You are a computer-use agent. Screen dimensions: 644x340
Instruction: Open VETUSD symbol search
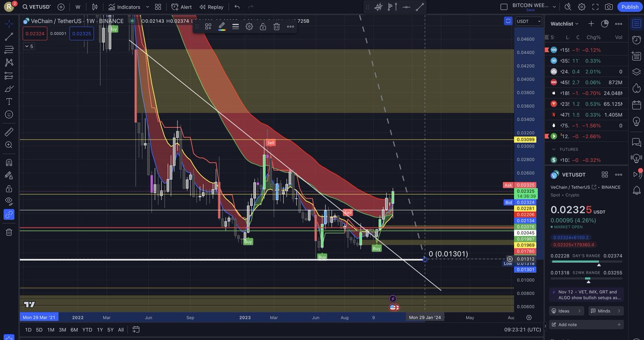[36, 7]
